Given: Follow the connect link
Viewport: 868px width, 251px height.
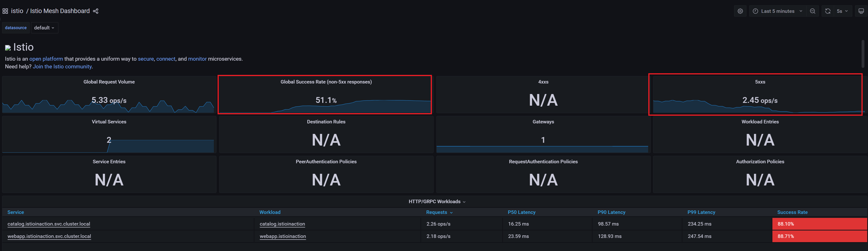Looking at the screenshot, I should coord(166,59).
